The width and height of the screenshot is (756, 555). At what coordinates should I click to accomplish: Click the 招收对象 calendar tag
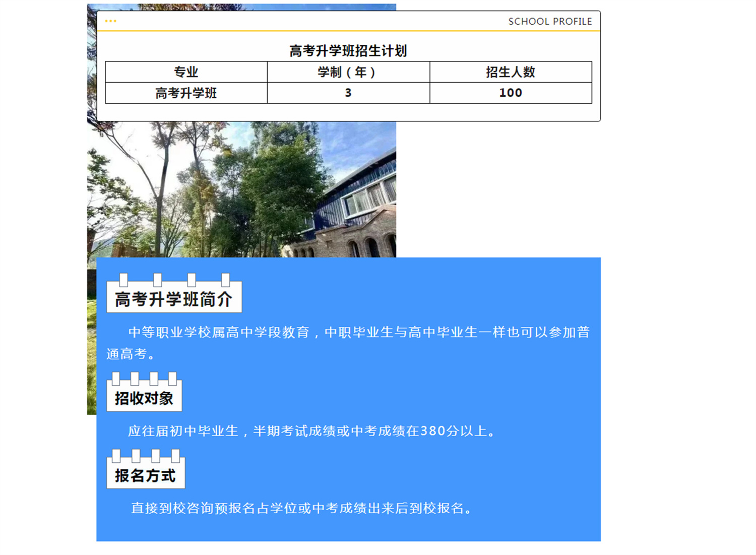(x=144, y=398)
